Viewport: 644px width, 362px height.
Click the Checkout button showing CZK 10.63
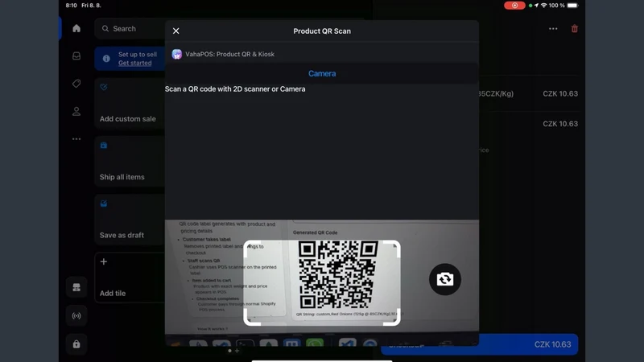click(479, 344)
